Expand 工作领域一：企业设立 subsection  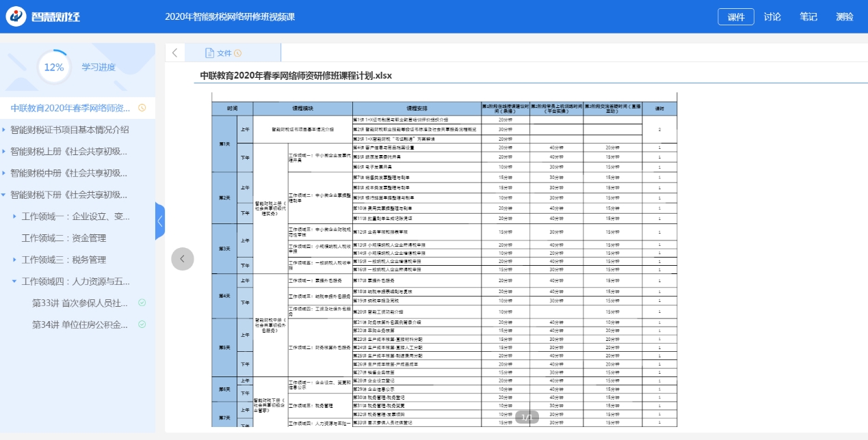pyautogui.click(x=15, y=217)
